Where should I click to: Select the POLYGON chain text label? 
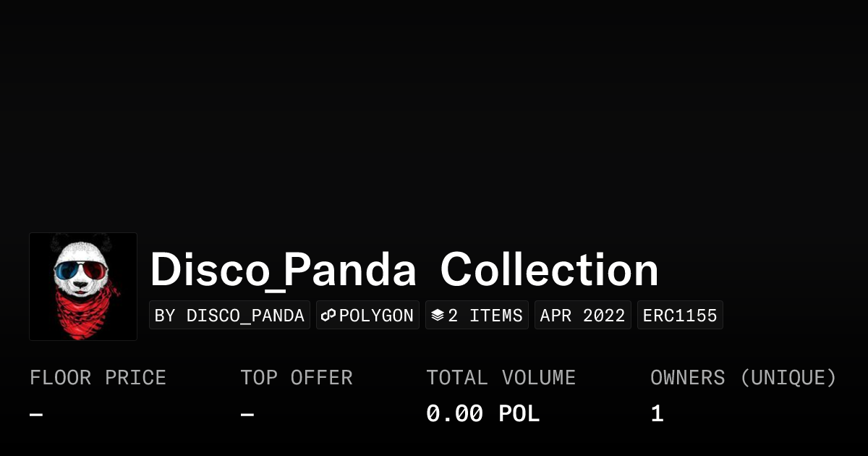376,316
